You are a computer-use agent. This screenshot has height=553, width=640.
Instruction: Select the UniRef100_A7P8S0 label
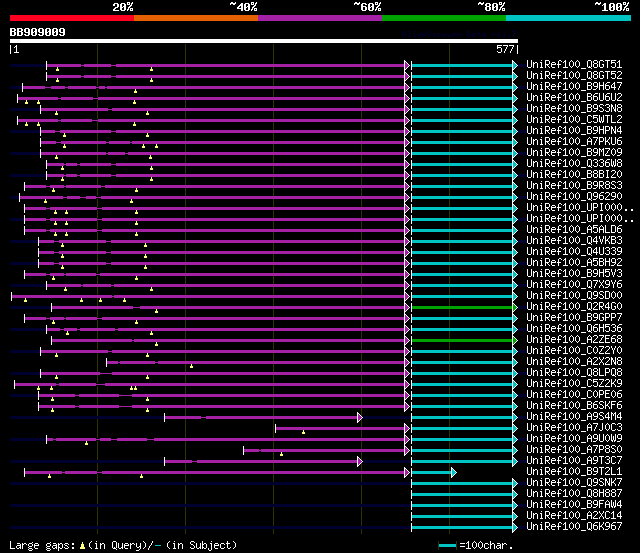pyautogui.click(x=574, y=450)
